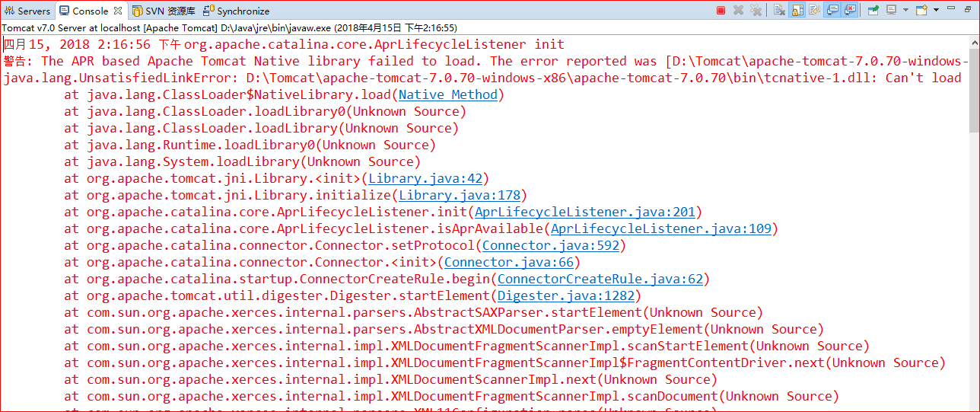The image size is (980, 412).
Task: Click the XMLDocumentScannerImpl.next stack line
Action: 390,380
